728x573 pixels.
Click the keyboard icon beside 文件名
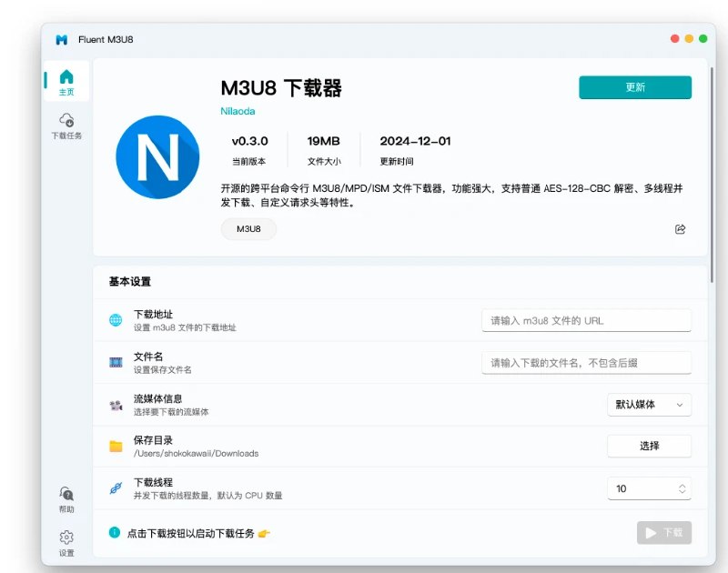tap(117, 362)
